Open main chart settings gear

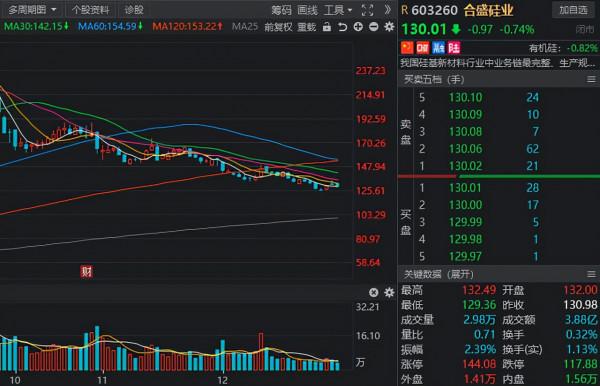tap(389, 27)
